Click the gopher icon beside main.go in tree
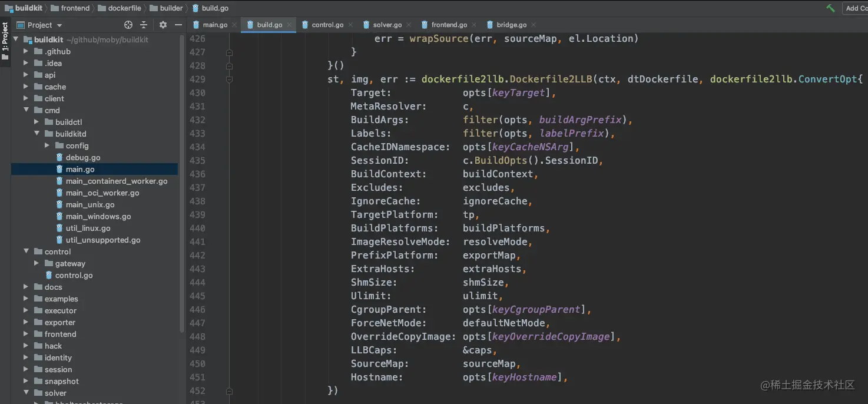 coord(59,169)
